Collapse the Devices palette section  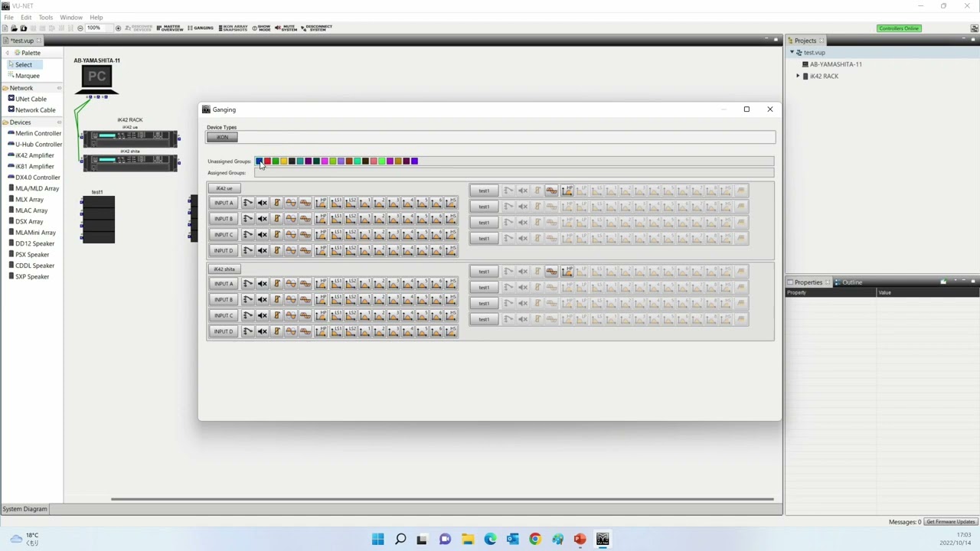59,122
